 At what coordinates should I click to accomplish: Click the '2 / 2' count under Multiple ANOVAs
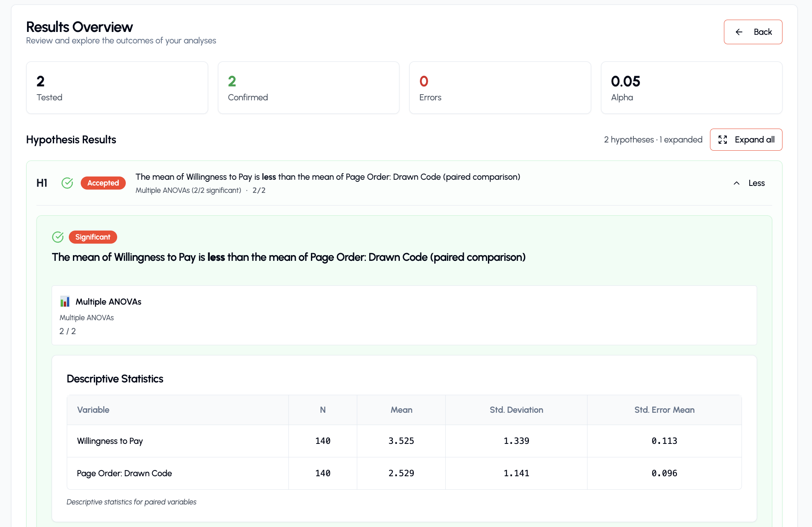[68, 331]
